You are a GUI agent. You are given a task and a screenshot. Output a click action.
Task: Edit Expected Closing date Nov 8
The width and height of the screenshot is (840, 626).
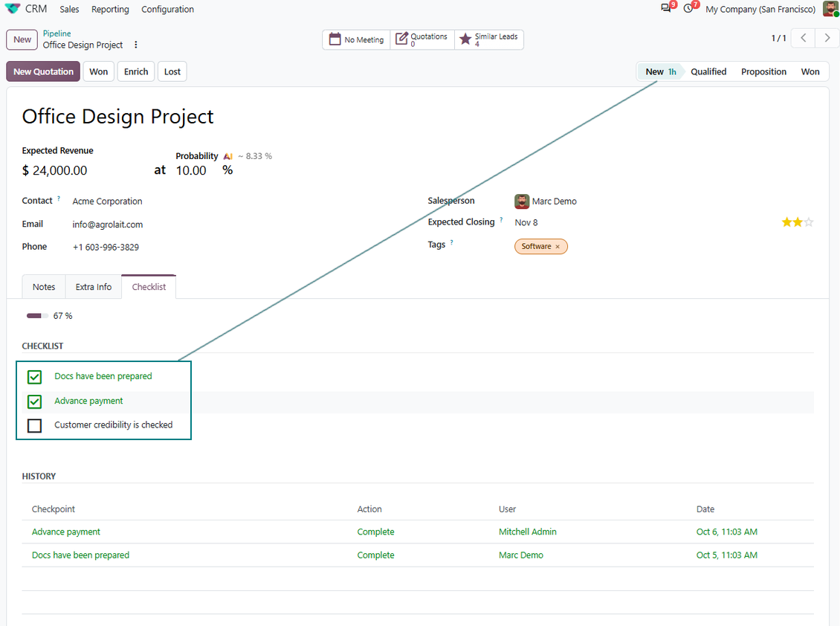point(526,222)
